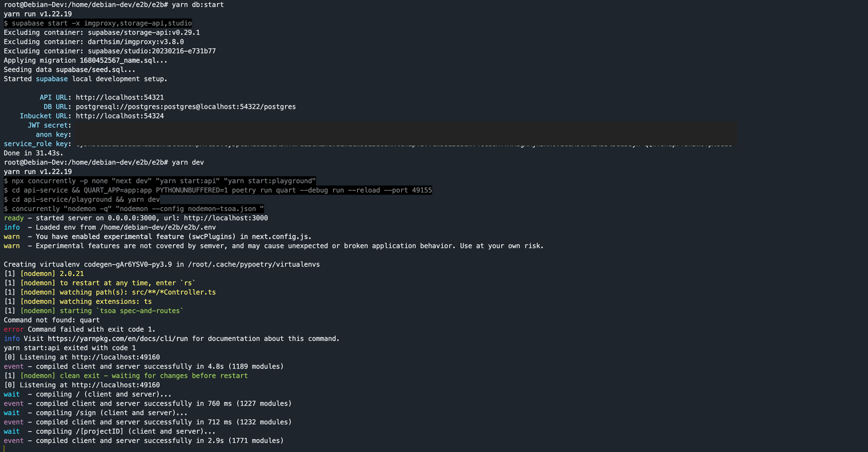Click the 'yarn db:start' command text
The width and height of the screenshot is (868, 452).
pyautogui.click(x=197, y=5)
